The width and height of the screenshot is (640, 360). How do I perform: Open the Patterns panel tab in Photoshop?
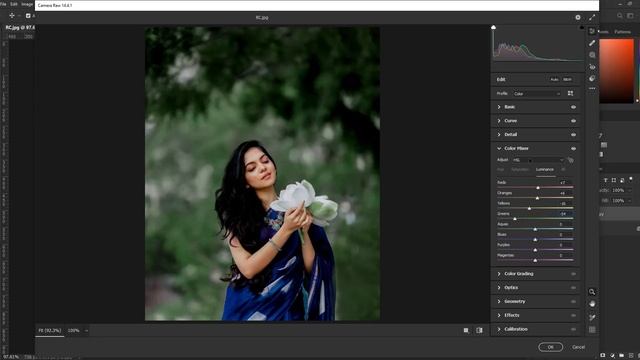pyautogui.click(x=623, y=32)
